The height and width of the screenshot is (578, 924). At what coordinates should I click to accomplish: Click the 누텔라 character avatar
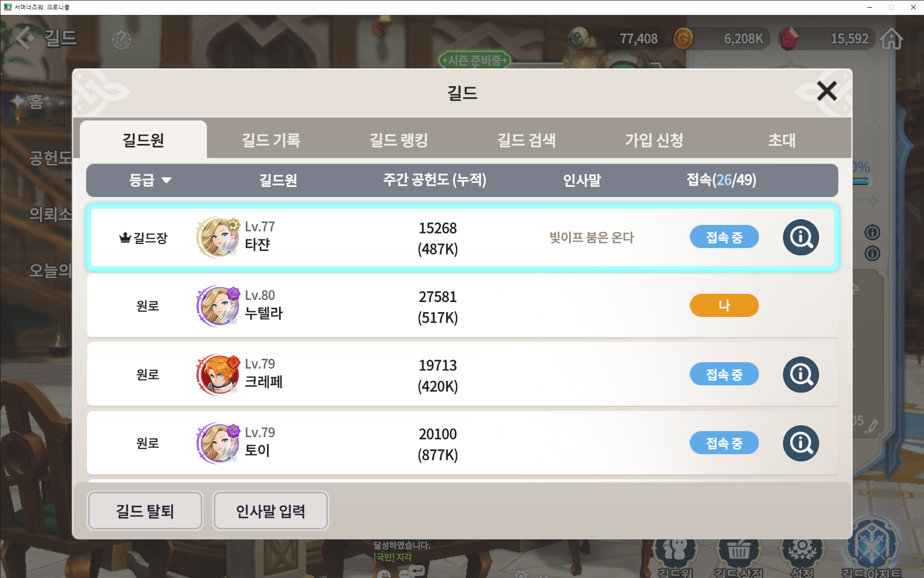pos(218,306)
